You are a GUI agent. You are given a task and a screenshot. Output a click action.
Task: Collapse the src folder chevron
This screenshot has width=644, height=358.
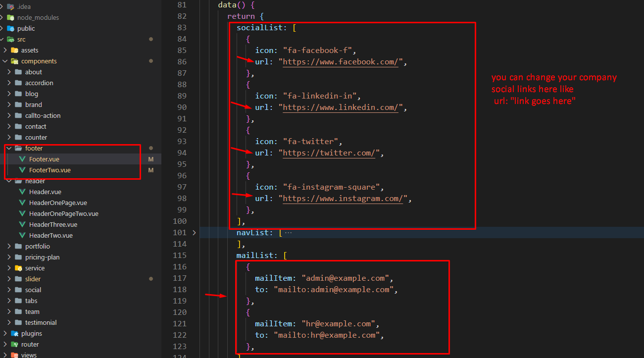click(x=3, y=39)
